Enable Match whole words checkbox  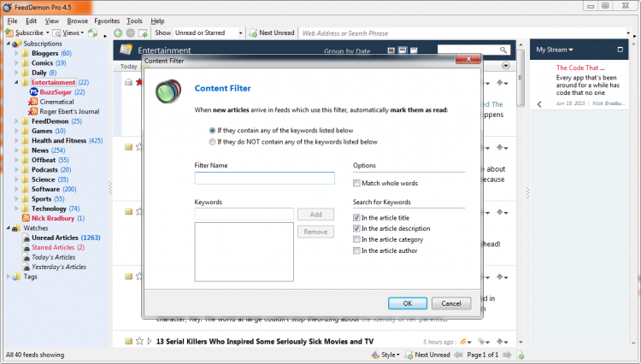click(x=356, y=183)
